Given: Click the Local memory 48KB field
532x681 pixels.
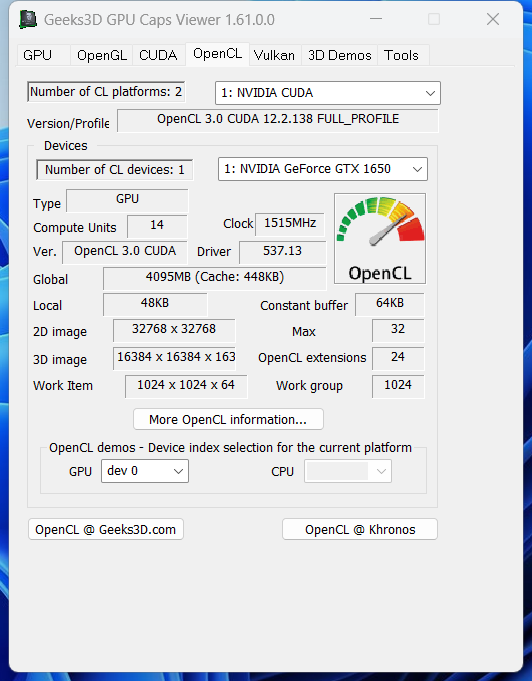Looking at the screenshot, I should click(155, 304).
